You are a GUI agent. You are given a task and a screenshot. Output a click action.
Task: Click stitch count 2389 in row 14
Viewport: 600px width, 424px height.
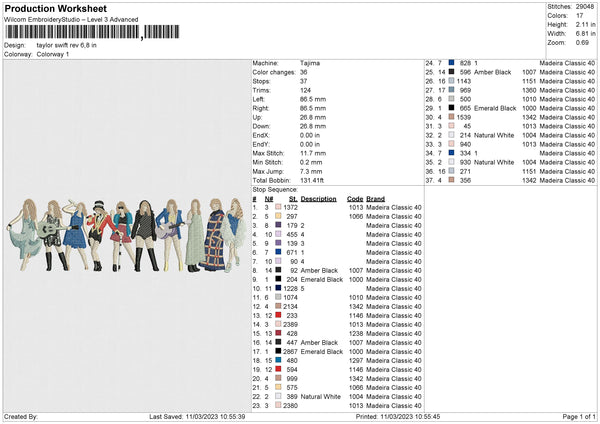coord(290,325)
